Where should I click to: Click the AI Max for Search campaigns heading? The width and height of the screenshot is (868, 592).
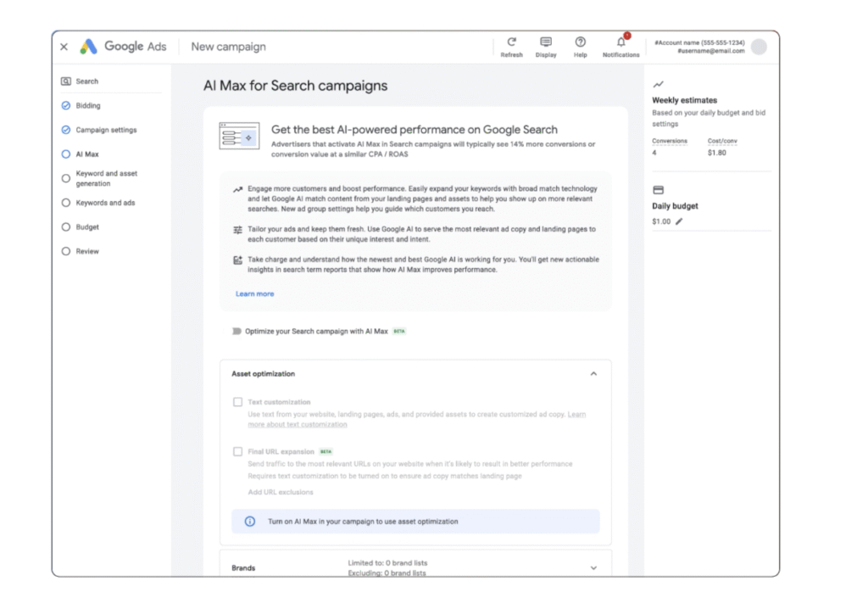tap(296, 86)
